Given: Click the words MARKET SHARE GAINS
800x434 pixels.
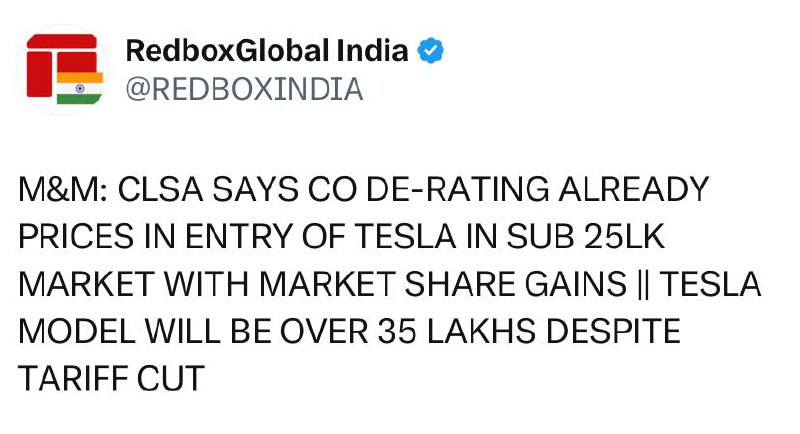Looking at the screenshot, I should (x=443, y=284).
